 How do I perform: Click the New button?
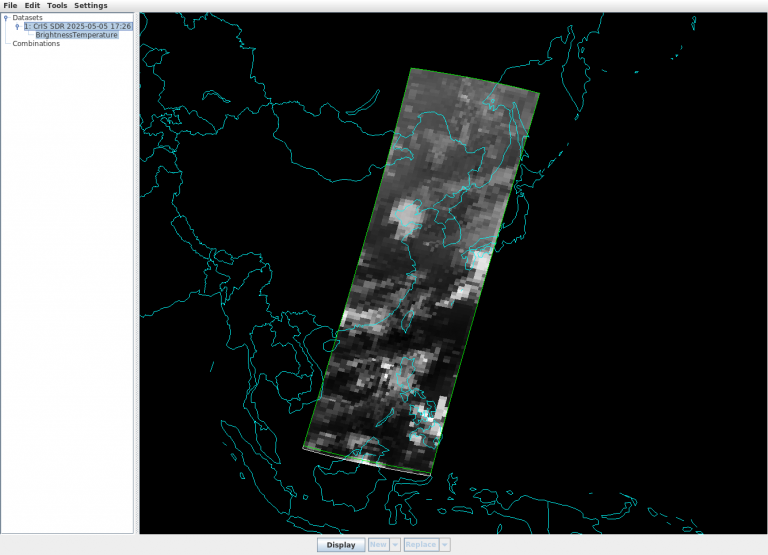pyautogui.click(x=379, y=545)
